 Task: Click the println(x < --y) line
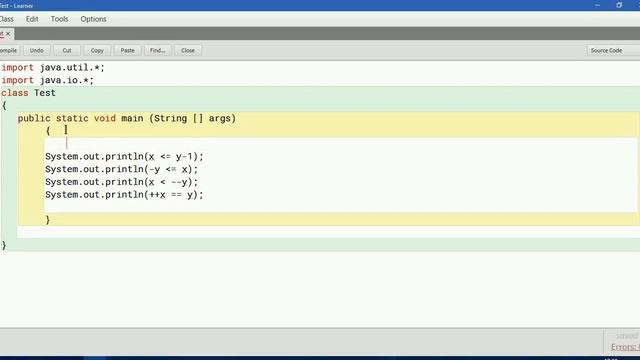coord(122,182)
